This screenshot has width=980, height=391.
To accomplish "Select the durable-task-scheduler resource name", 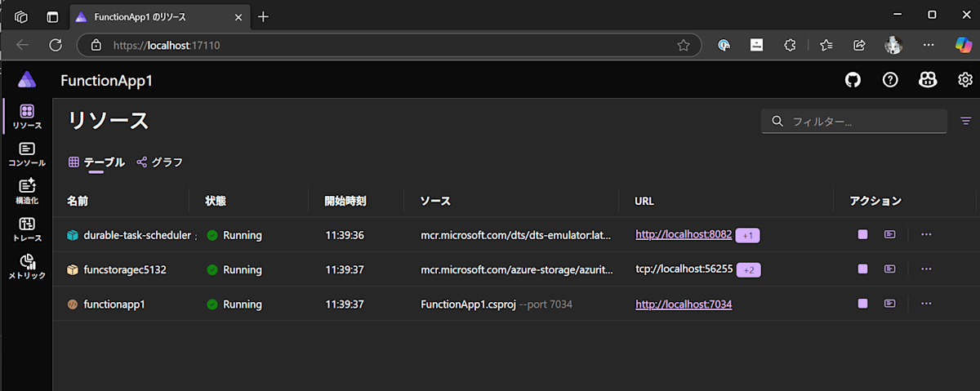I will [136, 235].
